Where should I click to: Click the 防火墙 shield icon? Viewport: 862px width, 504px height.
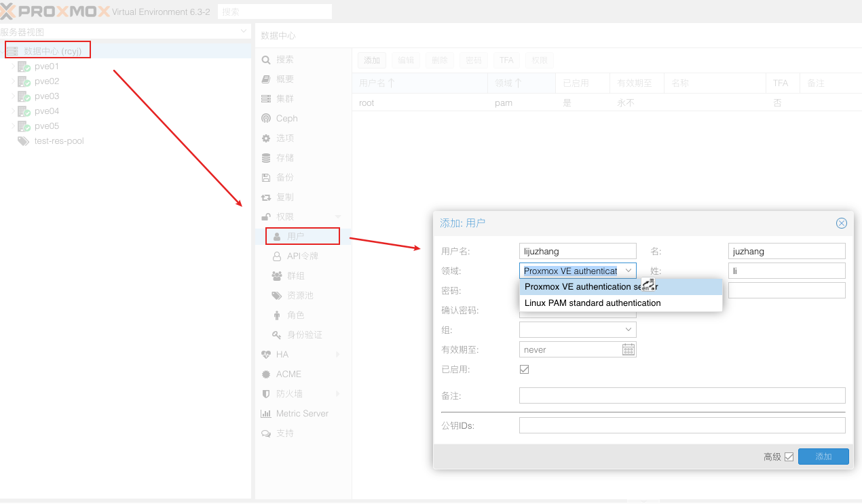coord(266,394)
